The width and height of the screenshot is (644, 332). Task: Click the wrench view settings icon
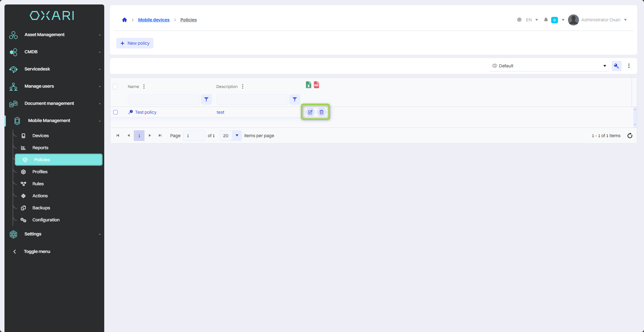[x=616, y=66]
